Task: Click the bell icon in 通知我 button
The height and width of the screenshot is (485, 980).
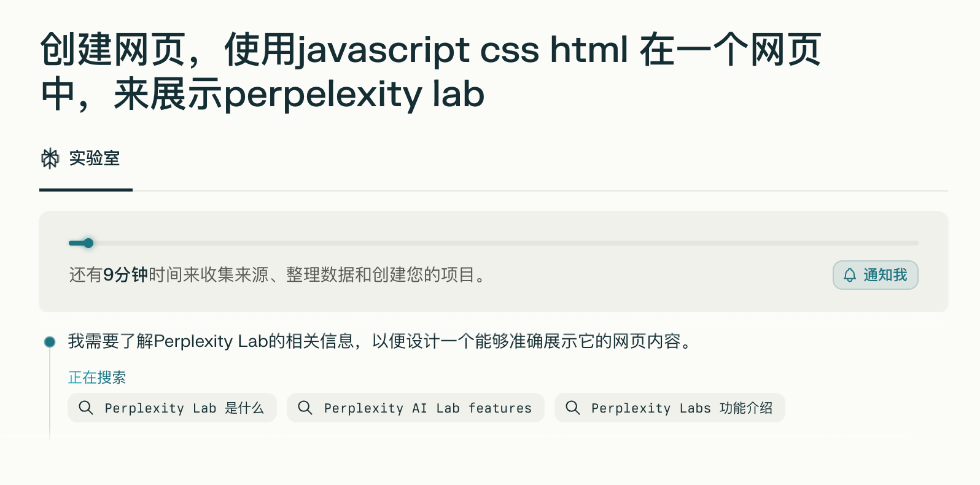Action: coord(849,275)
